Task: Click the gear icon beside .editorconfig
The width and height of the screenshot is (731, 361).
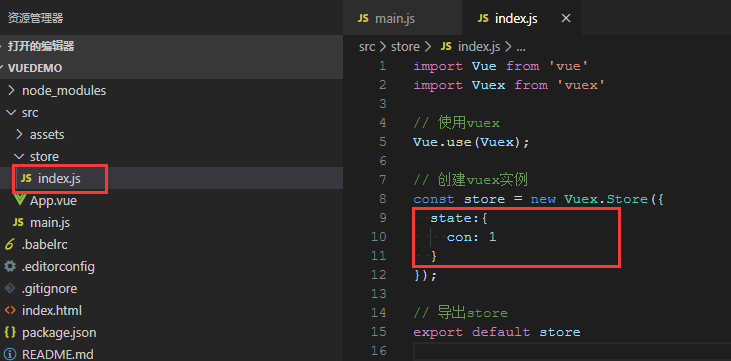Action: coord(9,266)
